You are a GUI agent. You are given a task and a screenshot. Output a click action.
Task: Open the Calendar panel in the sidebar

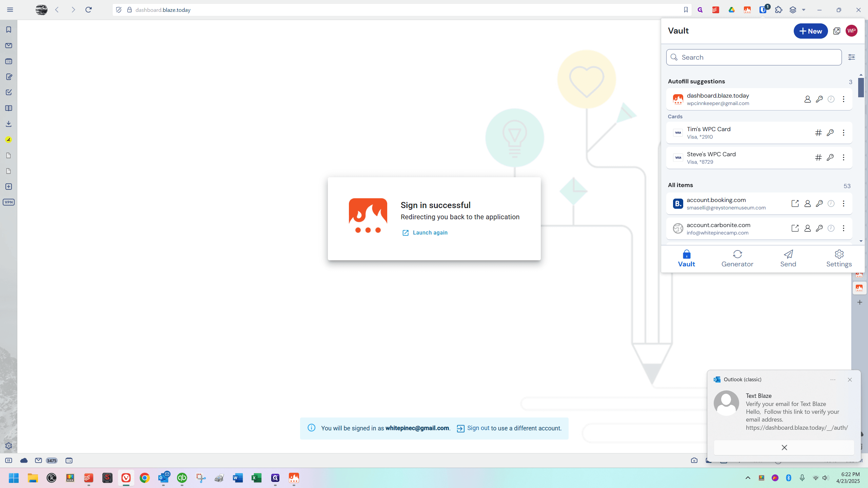(9, 61)
